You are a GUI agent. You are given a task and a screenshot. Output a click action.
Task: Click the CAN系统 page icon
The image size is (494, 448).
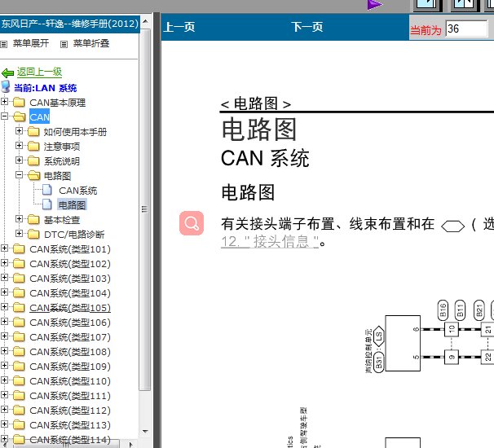click(47, 190)
